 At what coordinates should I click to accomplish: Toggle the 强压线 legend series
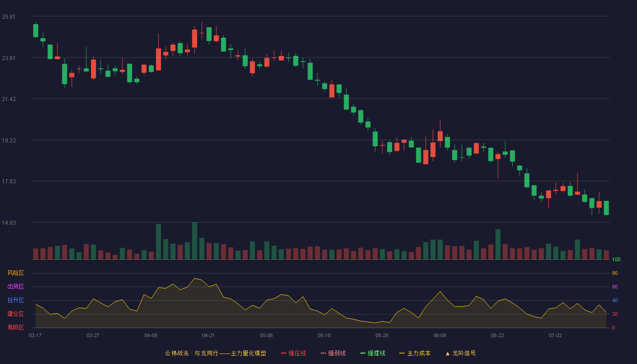293,353
